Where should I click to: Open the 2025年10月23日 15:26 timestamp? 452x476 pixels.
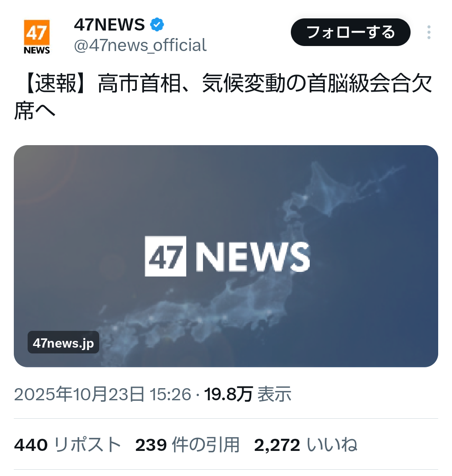(103, 394)
